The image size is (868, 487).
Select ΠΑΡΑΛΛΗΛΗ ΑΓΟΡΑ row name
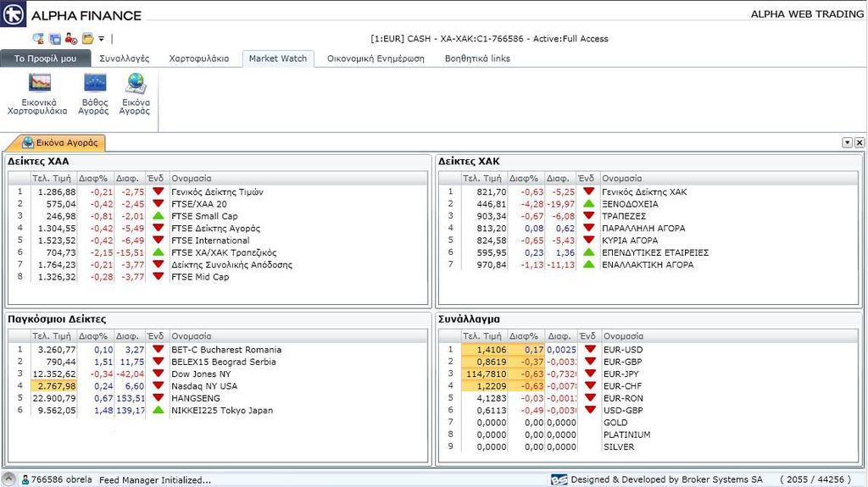(643, 228)
